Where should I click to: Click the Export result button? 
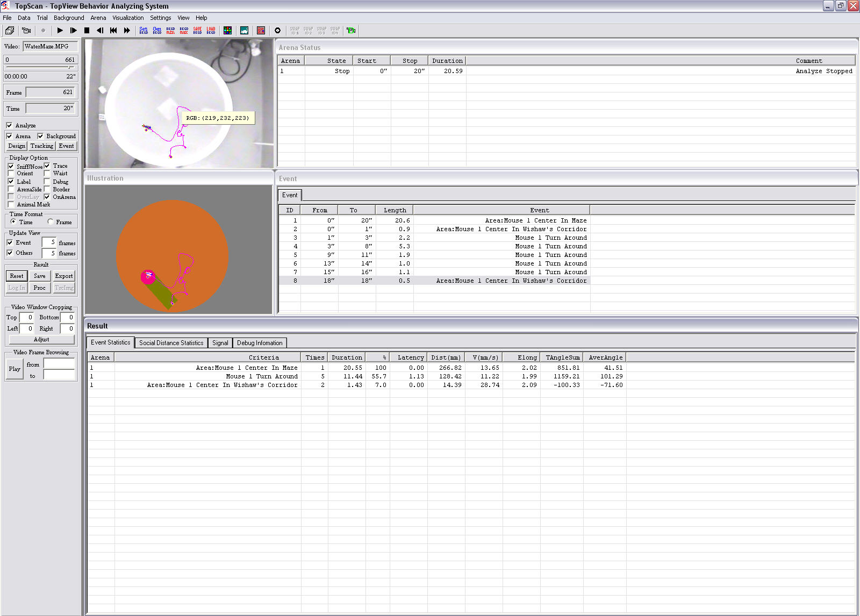tap(64, 276)
